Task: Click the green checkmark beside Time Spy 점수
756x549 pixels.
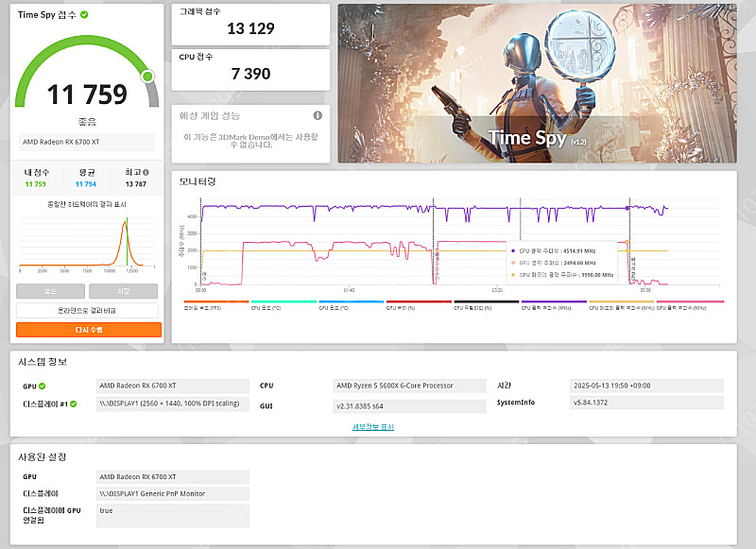Action: (x=84, y=14)
